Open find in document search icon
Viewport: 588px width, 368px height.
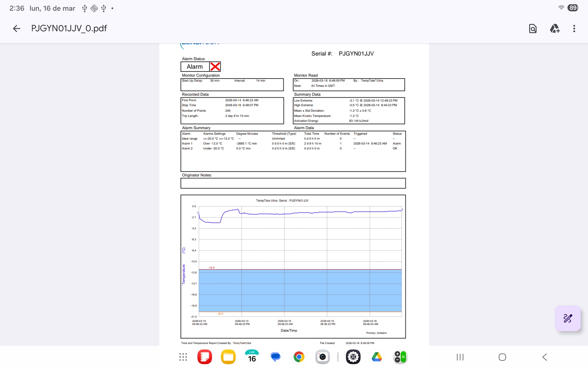(533, 29)
